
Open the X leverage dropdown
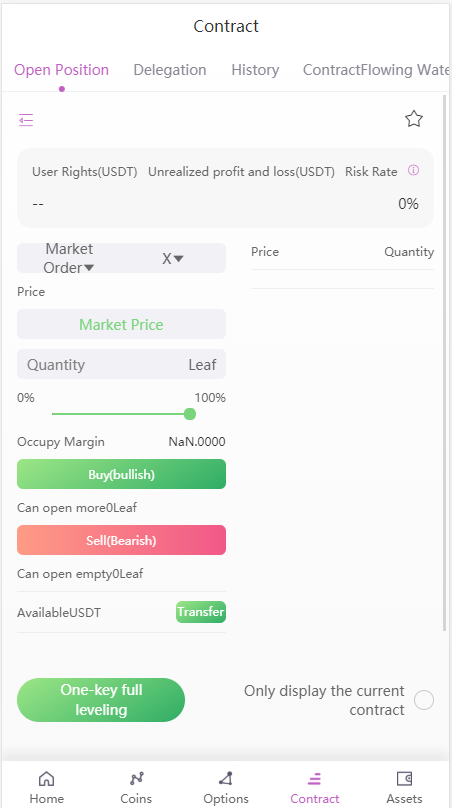click(173, 258)
